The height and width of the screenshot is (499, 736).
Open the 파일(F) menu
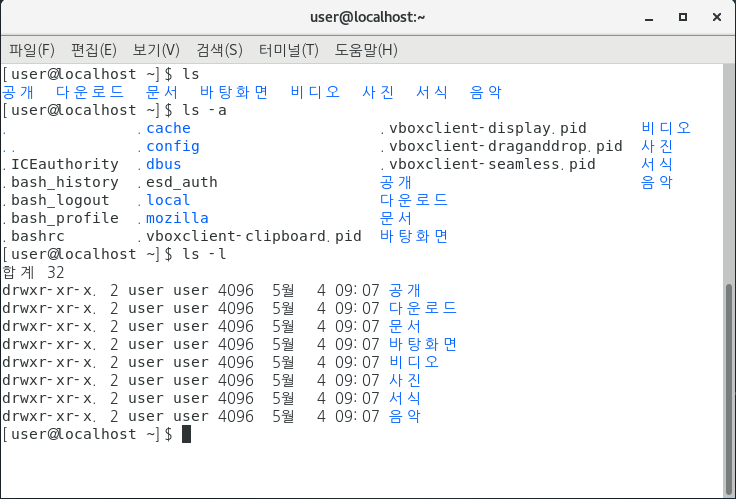32,50
